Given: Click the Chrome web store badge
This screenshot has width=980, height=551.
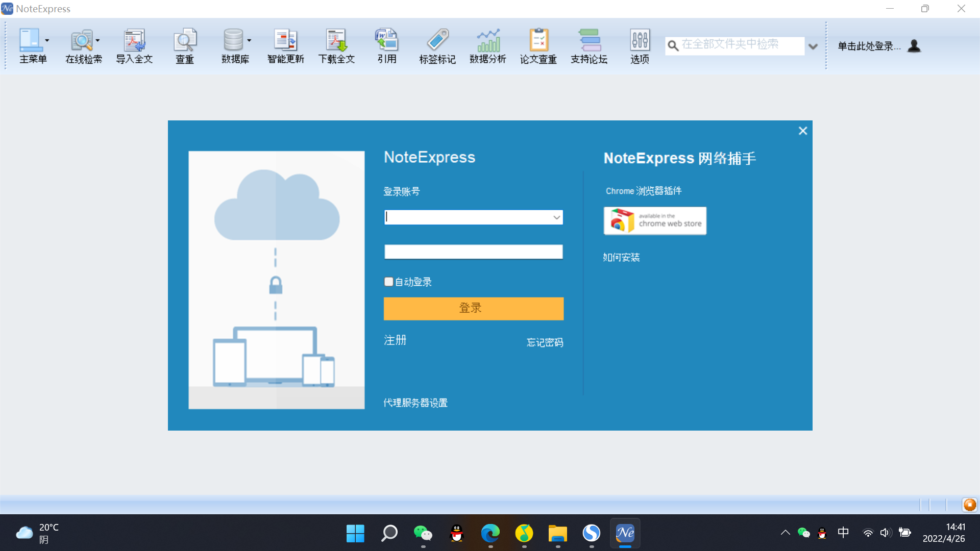Looking at the screenshot, I should [655, 220].
